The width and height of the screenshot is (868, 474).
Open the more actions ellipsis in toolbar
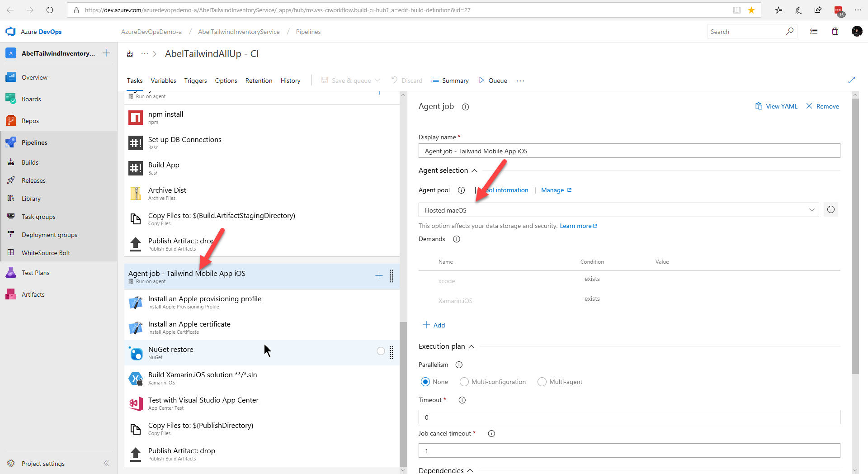tap(520, 81)
